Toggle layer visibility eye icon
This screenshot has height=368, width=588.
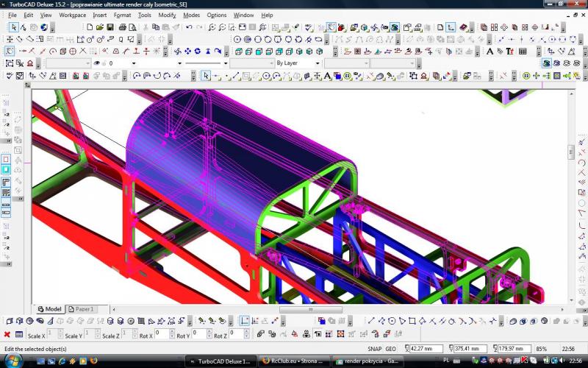[96, 63]
